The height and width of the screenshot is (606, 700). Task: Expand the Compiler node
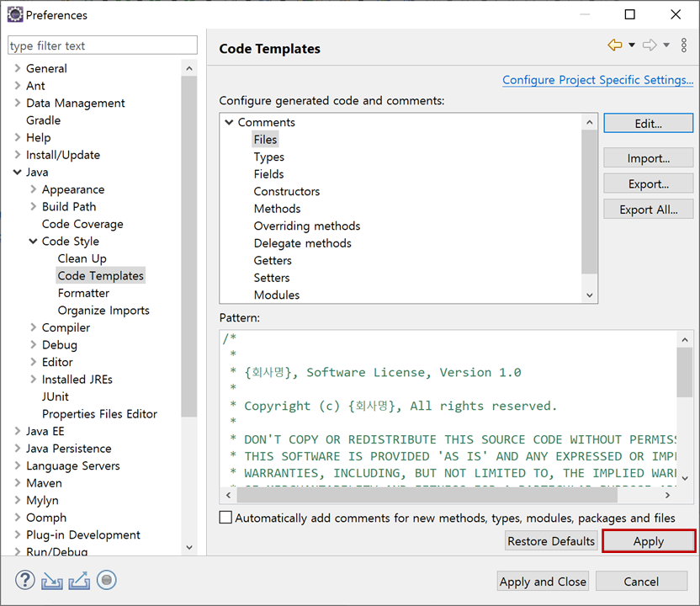(33, 327)
